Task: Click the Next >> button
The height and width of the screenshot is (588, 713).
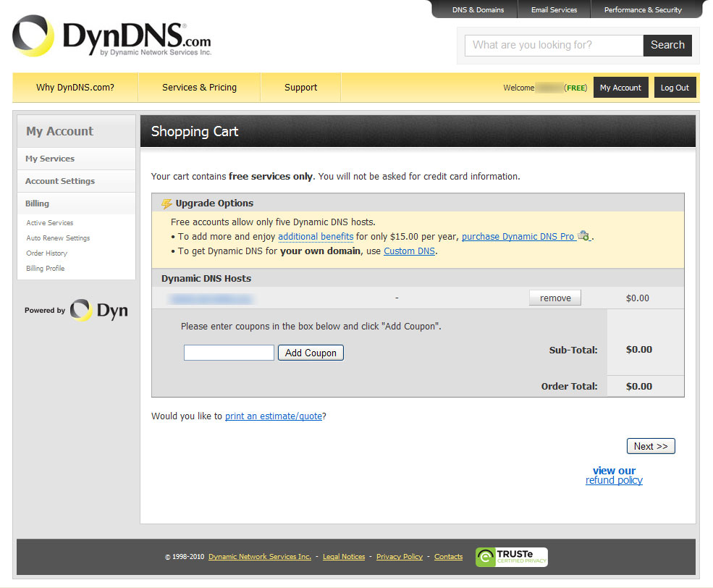Action: pos(651,446)
